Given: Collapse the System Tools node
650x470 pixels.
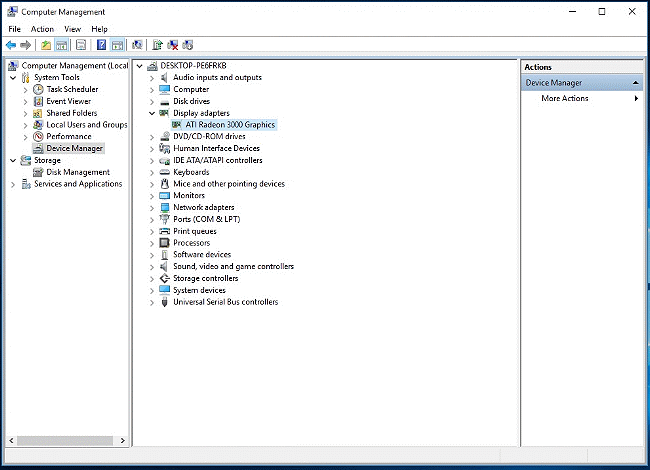Looking at the screenshot, I should coord(13,77).
